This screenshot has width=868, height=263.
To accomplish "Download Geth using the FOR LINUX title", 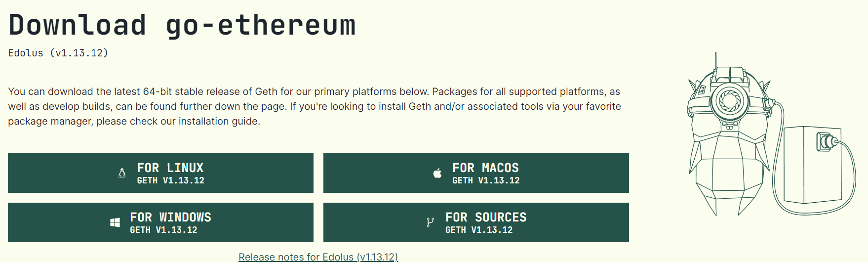I will [170, 168].
